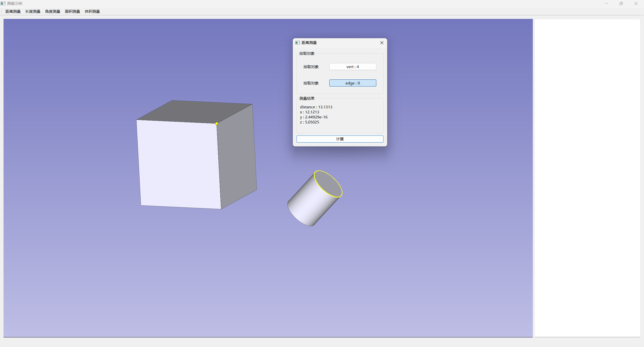Restore down the 测量示例 main window
644x347 pixels.
(621, 4)
